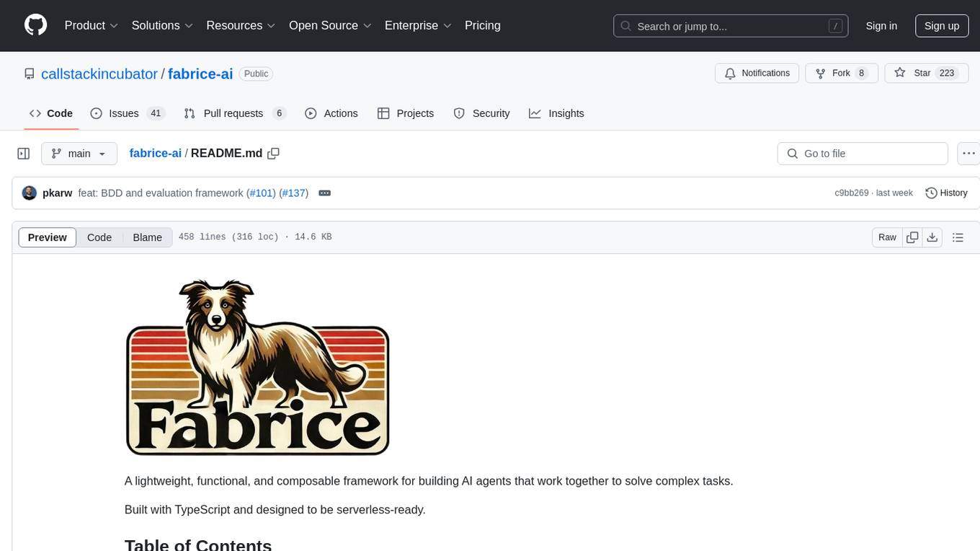Click the 458 lines file info text
Screen dimensions: 980x551
click(255, 237)
